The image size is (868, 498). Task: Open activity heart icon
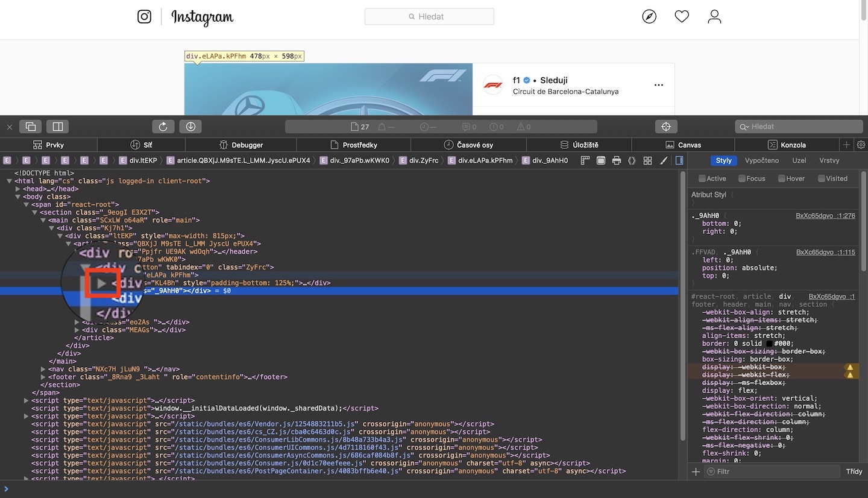(x=682, y=17)
